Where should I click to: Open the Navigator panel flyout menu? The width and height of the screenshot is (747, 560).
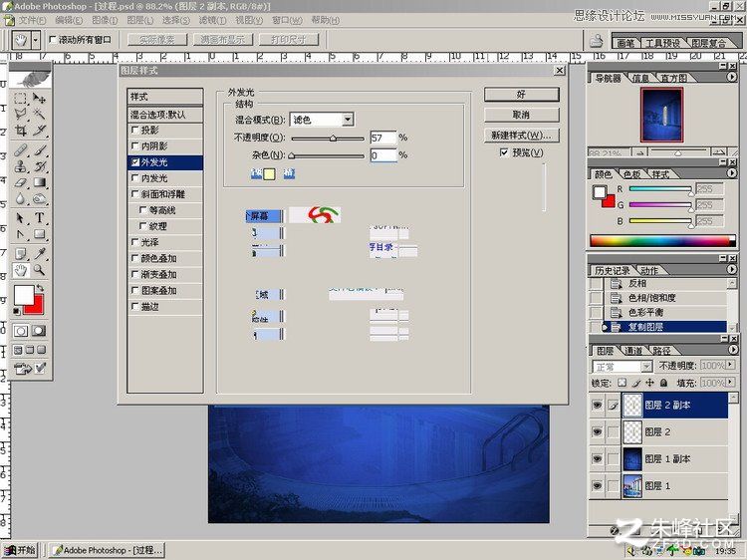[x=732, y=77]
